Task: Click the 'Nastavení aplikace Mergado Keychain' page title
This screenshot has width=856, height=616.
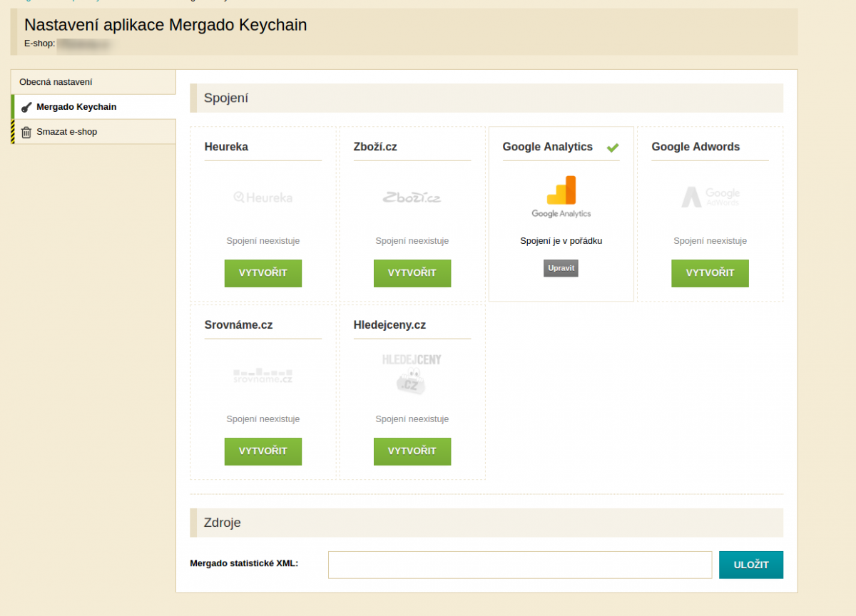Action: pyautogui.click(x=165, y=25)
